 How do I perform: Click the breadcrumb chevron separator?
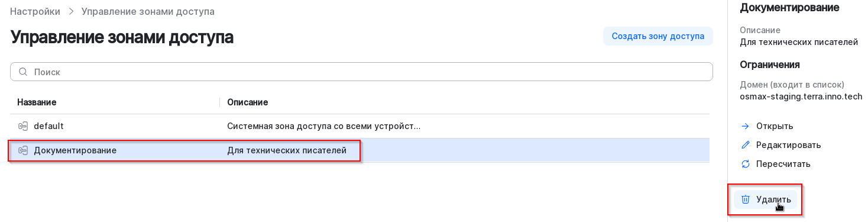coord(70,11)
